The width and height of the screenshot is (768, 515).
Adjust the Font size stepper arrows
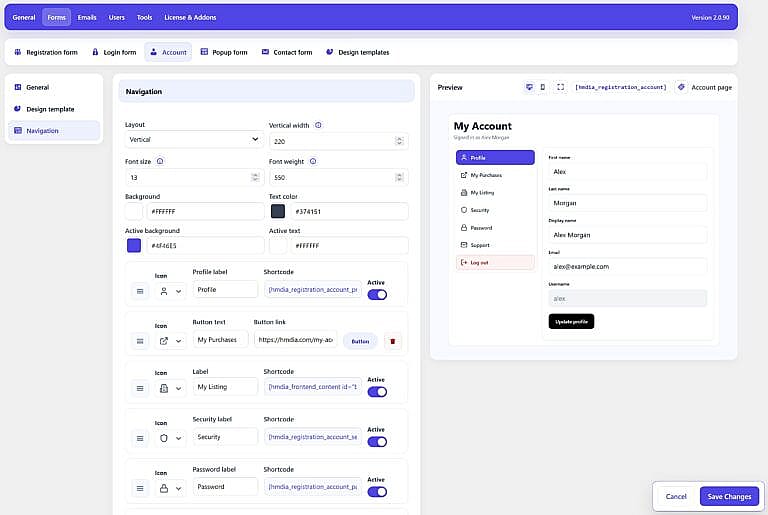255,177
